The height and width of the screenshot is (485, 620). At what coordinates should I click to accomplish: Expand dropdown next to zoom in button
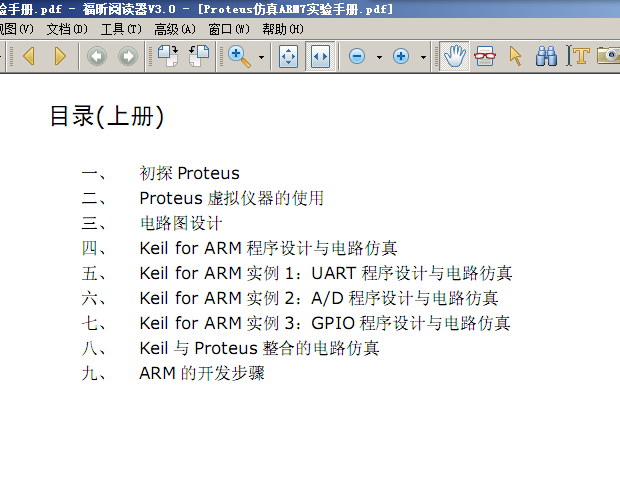423,57
